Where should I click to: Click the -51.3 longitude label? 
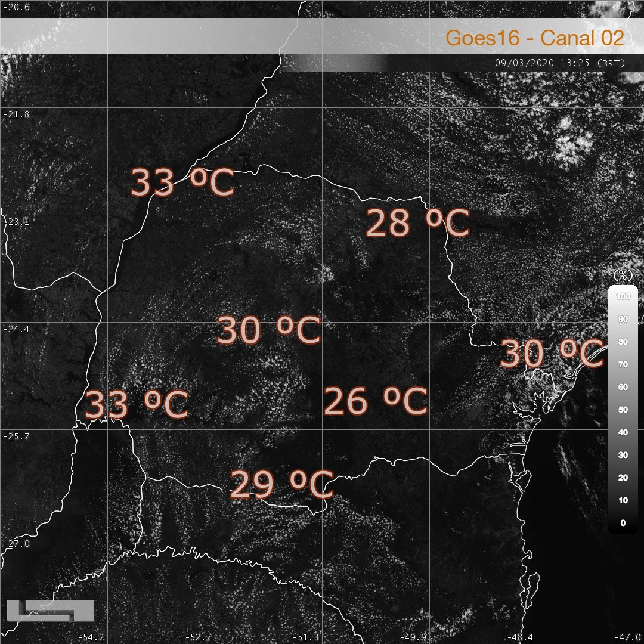305,637
